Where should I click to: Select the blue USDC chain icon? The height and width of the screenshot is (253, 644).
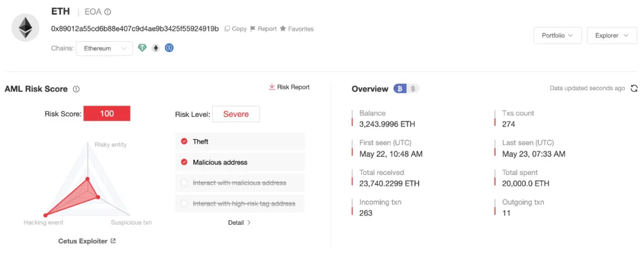click(x=169, y=48)
